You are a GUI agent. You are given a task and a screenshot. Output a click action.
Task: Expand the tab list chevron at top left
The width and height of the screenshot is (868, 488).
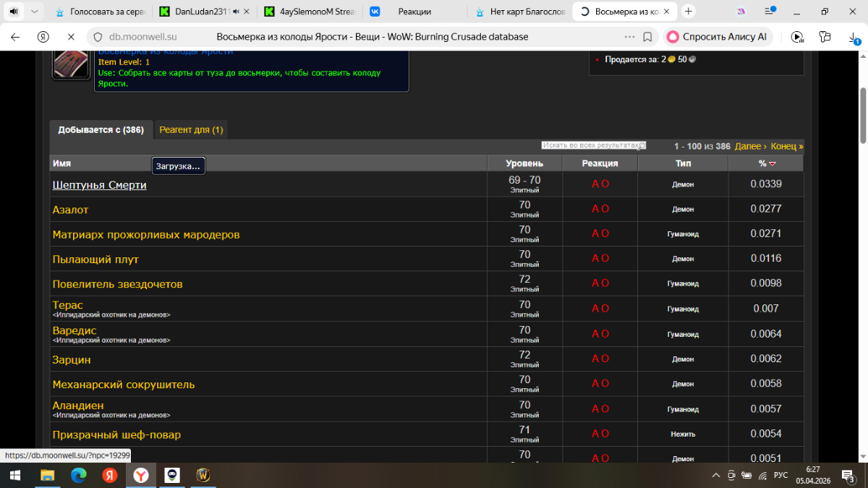(x=35, y=12)
